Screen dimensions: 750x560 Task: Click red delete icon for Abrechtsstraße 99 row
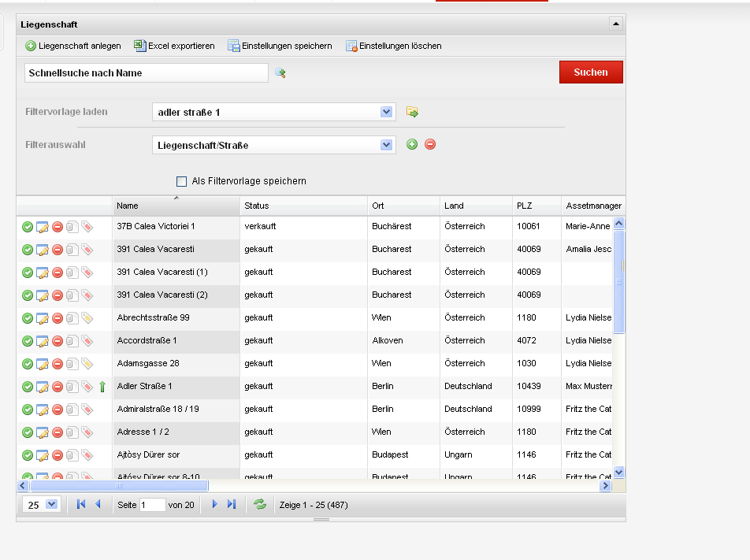[58, 318]
